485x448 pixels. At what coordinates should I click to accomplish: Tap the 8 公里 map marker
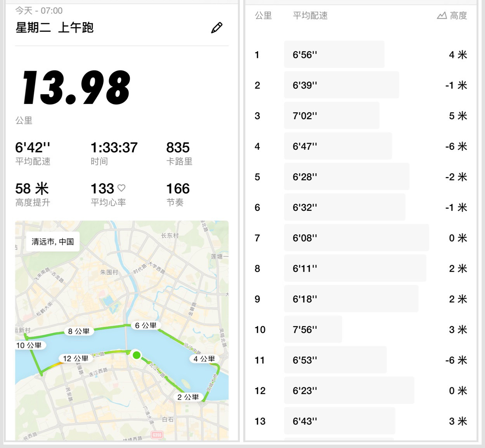(x=79, y=331)
